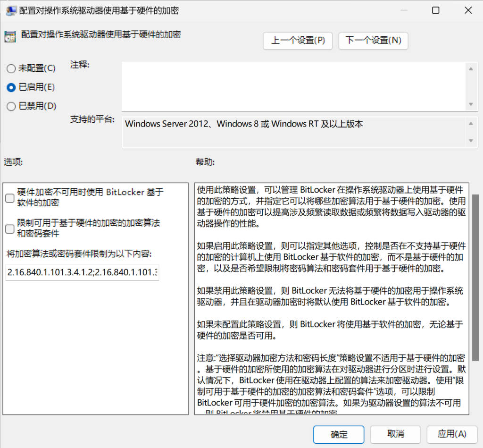Click inside the 注释 comment text box

[292, 86]
